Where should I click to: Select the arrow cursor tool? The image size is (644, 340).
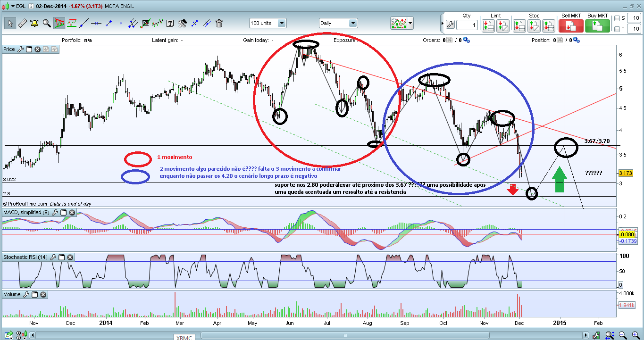click(x=10, y=23)
